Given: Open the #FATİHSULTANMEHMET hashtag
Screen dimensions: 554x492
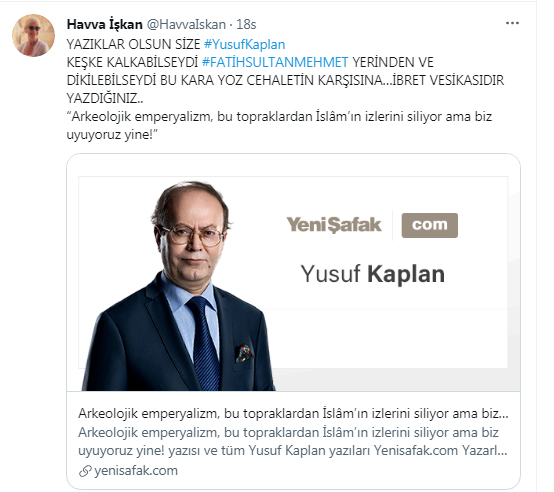Looking at the screenshot, I should click(275, 63).
